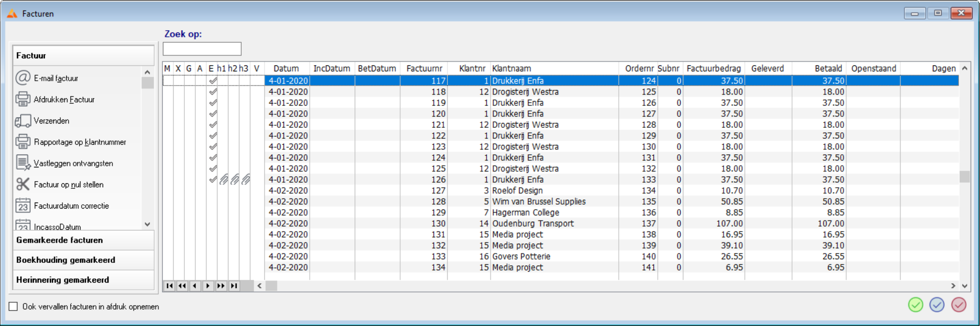Select invoice 128 Wim van Brussel Supplies row
Viewport: 980px width, 326px height.
[538, 201]
